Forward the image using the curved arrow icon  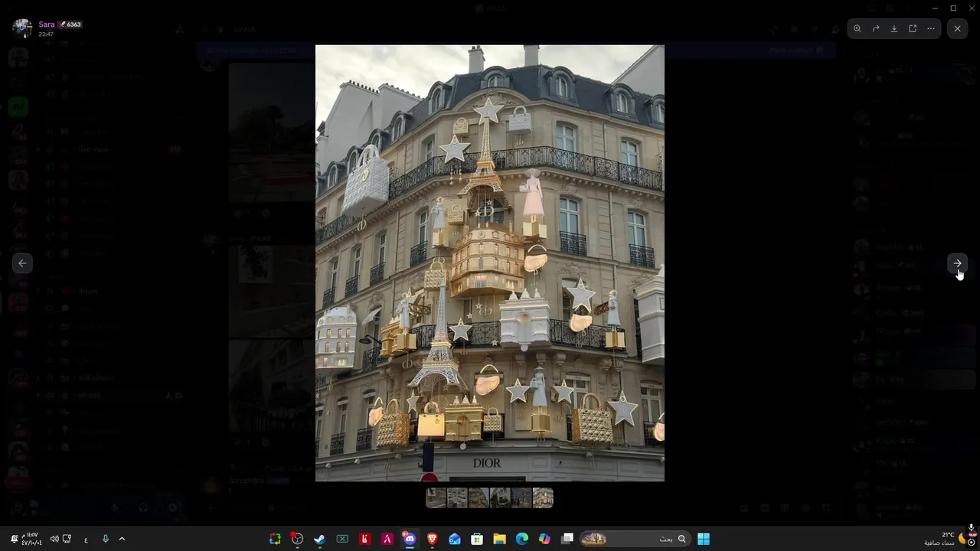pyautogui.click(x=876, y=28)
